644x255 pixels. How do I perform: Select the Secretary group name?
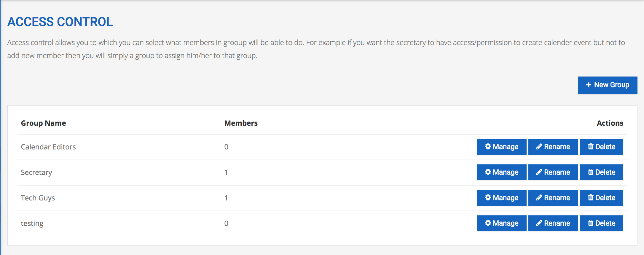tap(36, 173)
